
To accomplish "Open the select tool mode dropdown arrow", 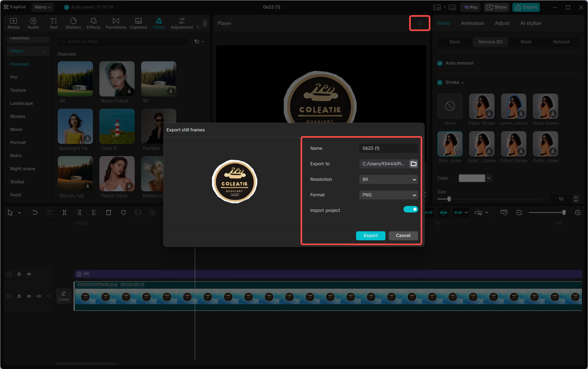I will coord(20,213).
